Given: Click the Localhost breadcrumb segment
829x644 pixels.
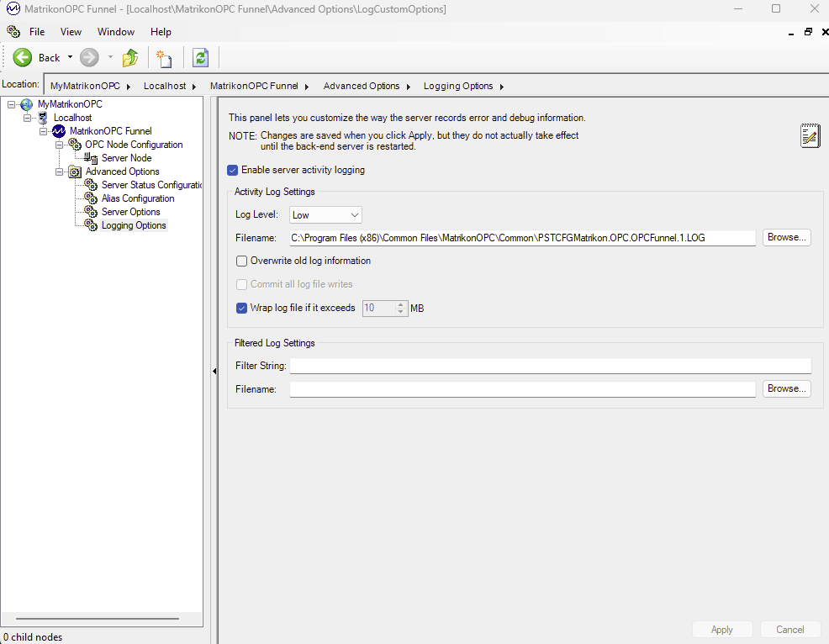Looking at the screenshot, I should pos(165,87).
